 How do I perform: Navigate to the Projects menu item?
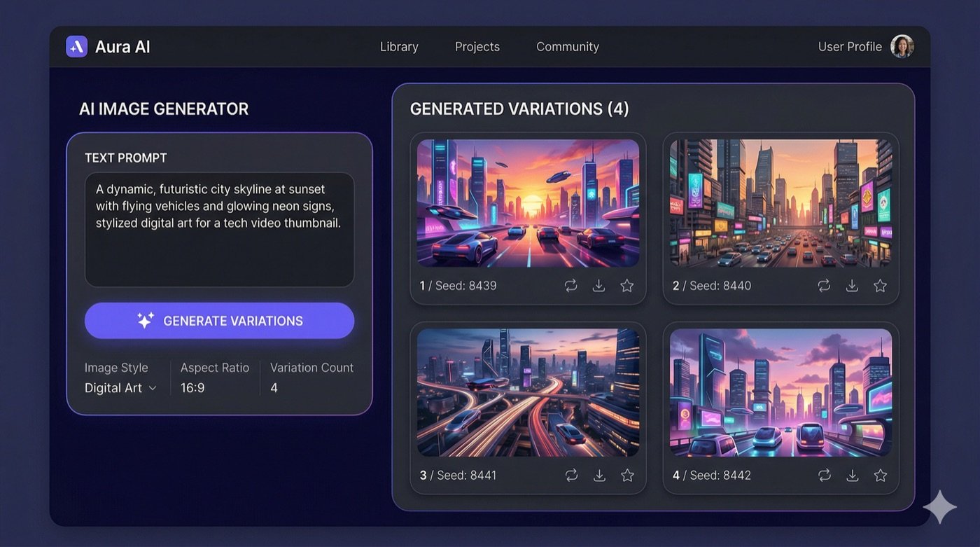point(477,46)
